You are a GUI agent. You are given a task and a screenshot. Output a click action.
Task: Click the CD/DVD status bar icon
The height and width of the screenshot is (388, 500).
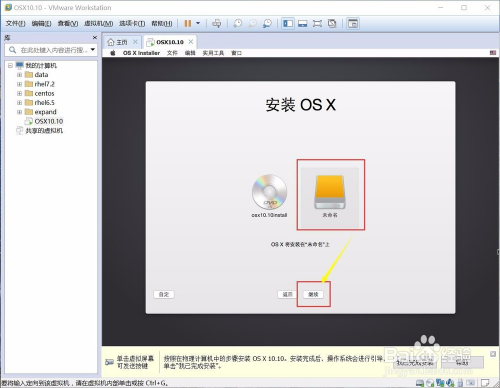point(430,383)
